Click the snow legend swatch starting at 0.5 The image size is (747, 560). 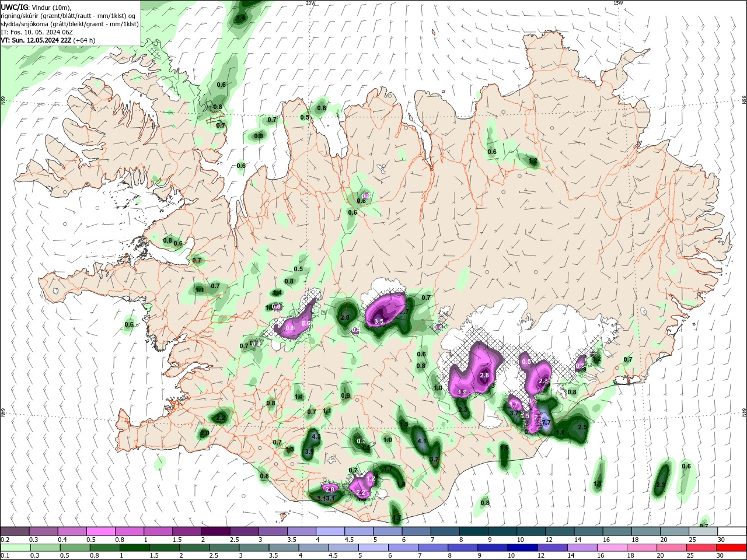100,531
